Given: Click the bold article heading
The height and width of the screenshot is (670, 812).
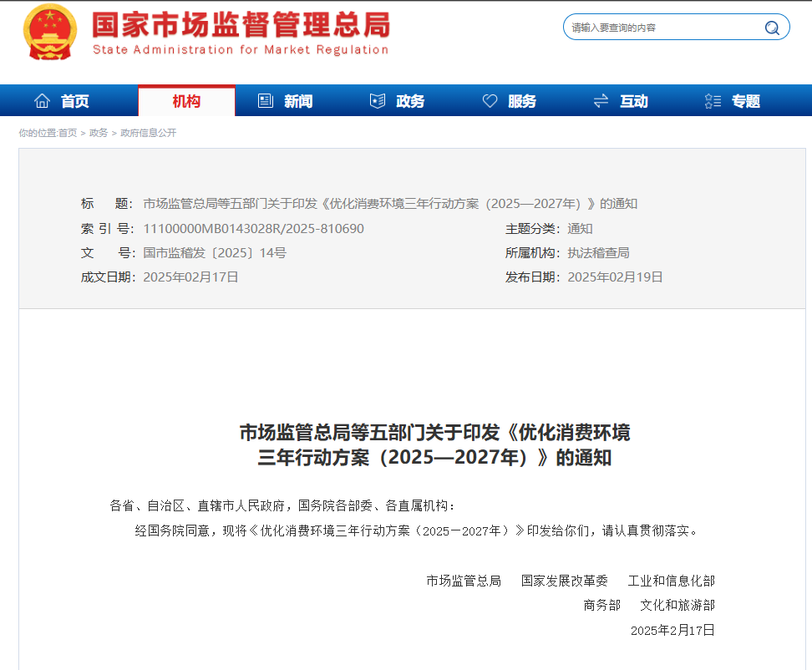Looking at the screenshot, I should pos(434,444).
